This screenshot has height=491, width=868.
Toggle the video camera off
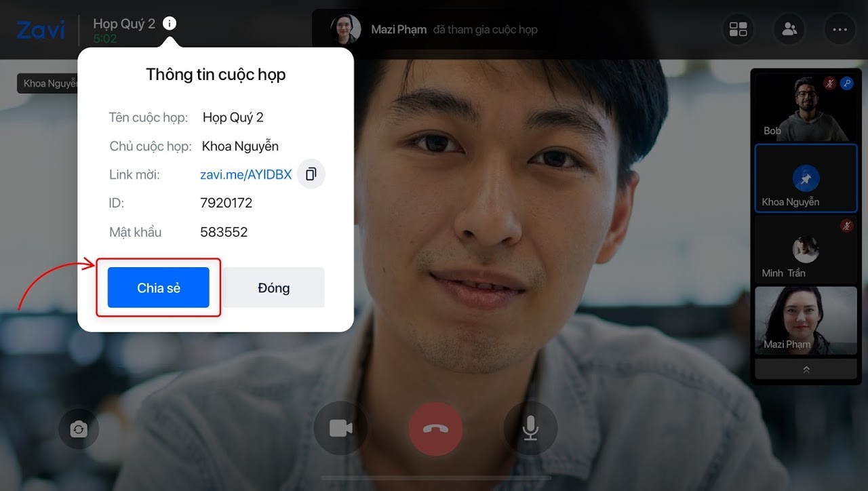pos(340,429)
